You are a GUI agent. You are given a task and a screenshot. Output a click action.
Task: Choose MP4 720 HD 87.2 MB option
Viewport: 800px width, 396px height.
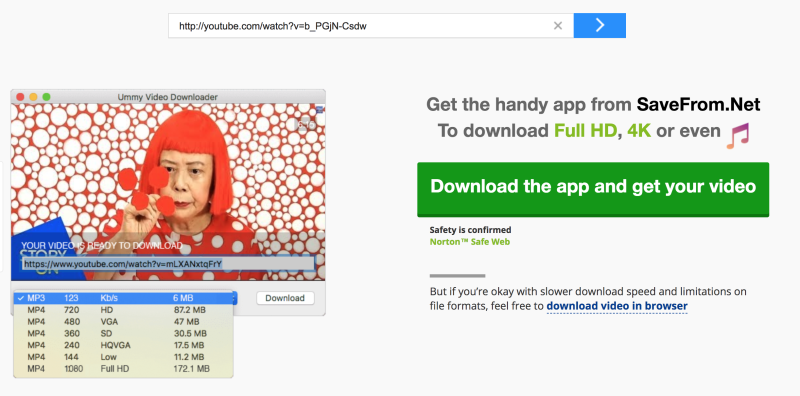tap(123, 310)
